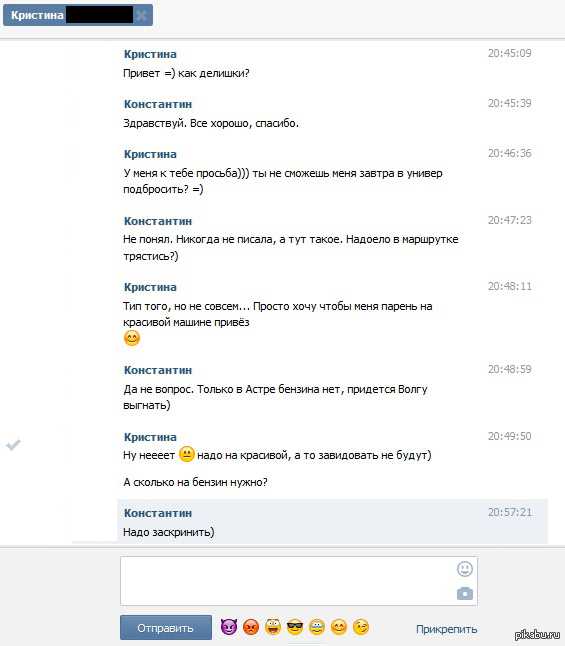Toggle the checkmark beside Кристина's 20:49:50 message
This screenshot has height=646, width=565.
[x=13, y=444]
